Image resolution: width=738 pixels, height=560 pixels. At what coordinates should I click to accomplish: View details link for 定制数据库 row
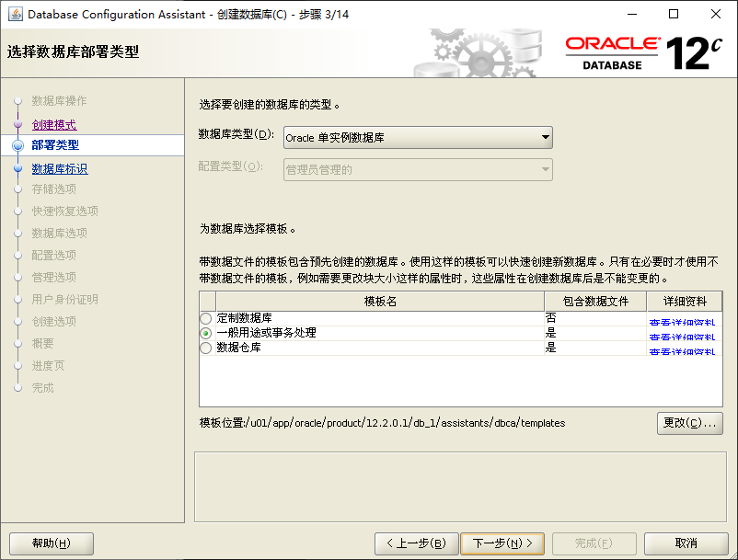tap(682, 322)
